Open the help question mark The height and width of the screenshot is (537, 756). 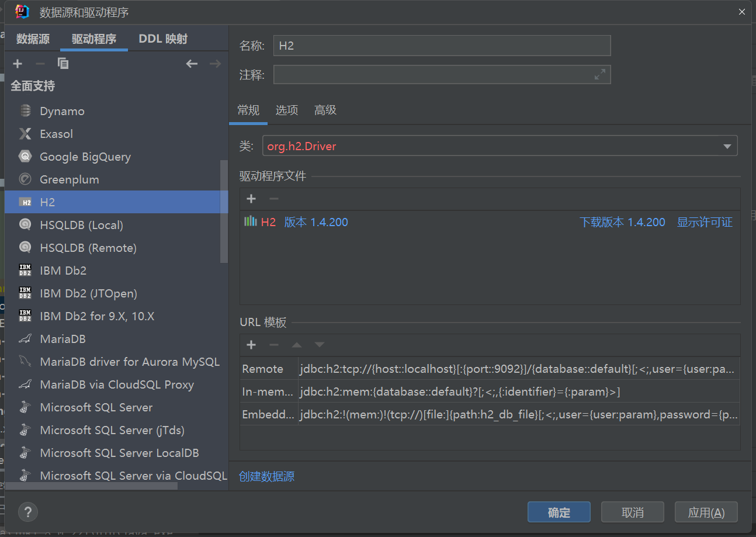[x=28, y=512]
